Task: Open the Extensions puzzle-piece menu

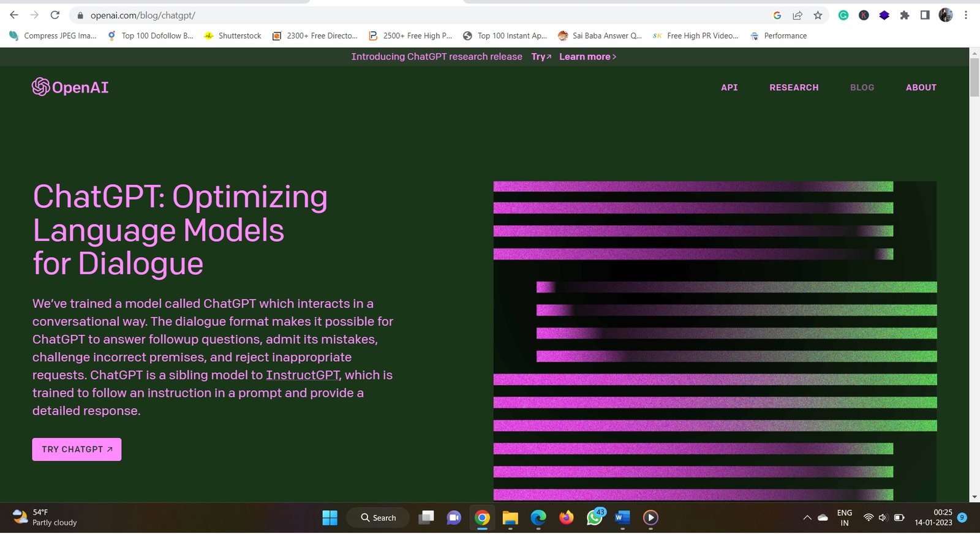Action: 905,15
